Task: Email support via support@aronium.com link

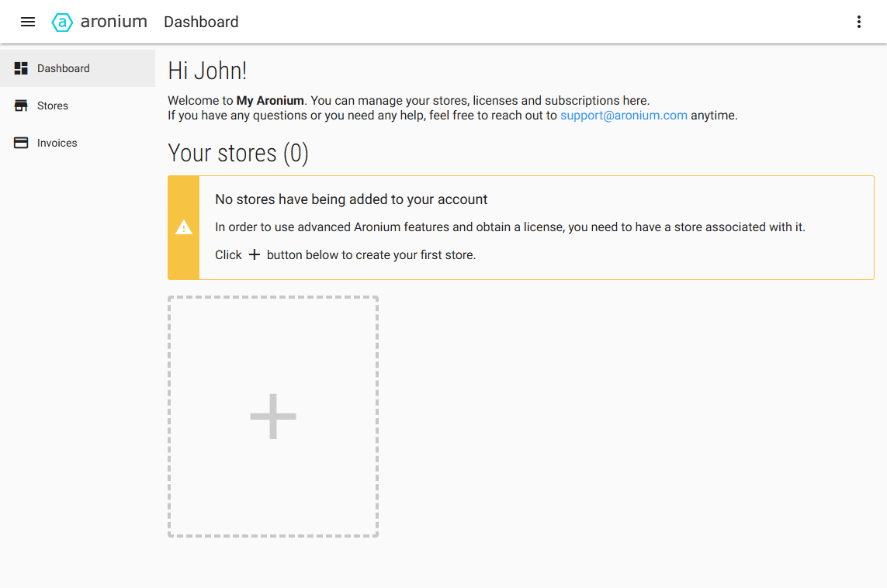Action: click(x=623, y=115)
